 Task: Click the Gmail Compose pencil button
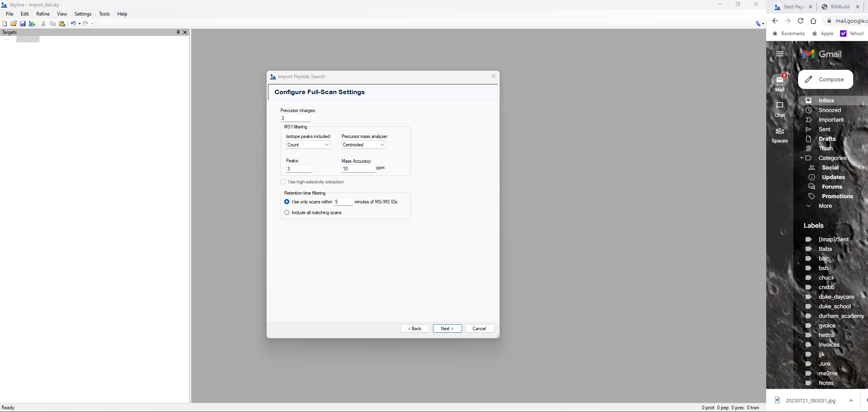(825, 79)
